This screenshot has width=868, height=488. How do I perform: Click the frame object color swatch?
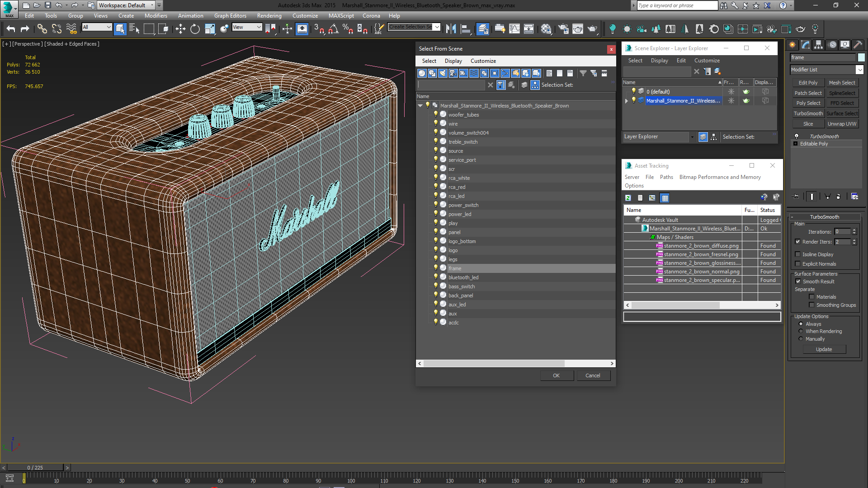coord(861,57)
